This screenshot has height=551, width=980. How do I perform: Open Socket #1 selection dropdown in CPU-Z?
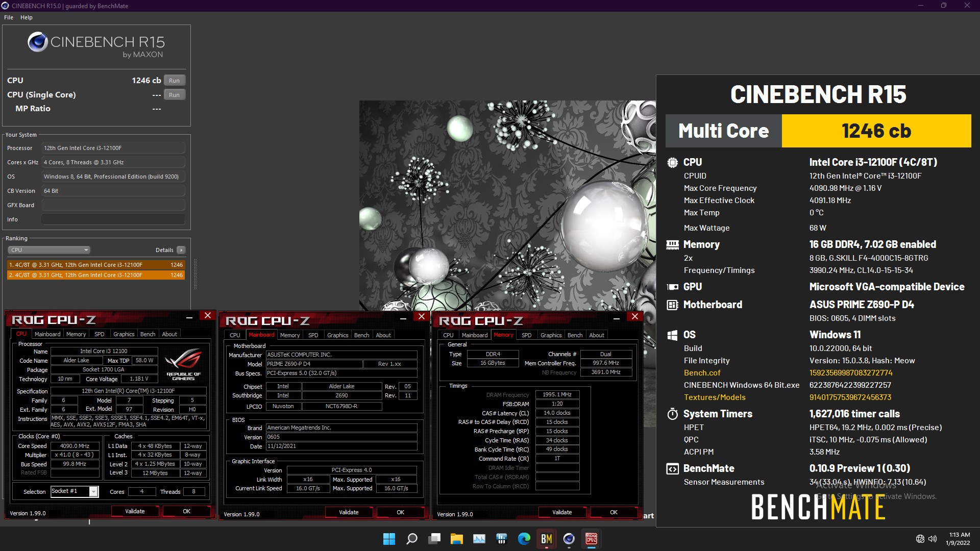[x=75, y=491]
